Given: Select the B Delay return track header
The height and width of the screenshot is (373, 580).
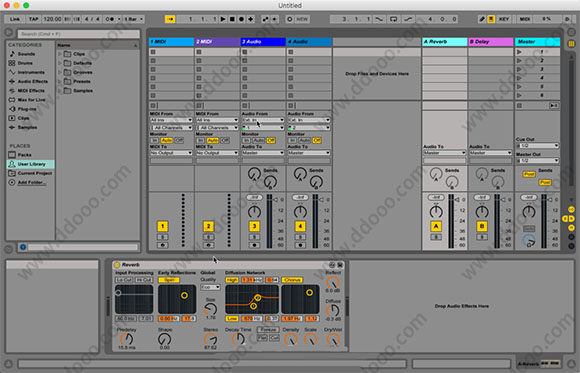Looking at the screenshot, I should click(490, 42).
